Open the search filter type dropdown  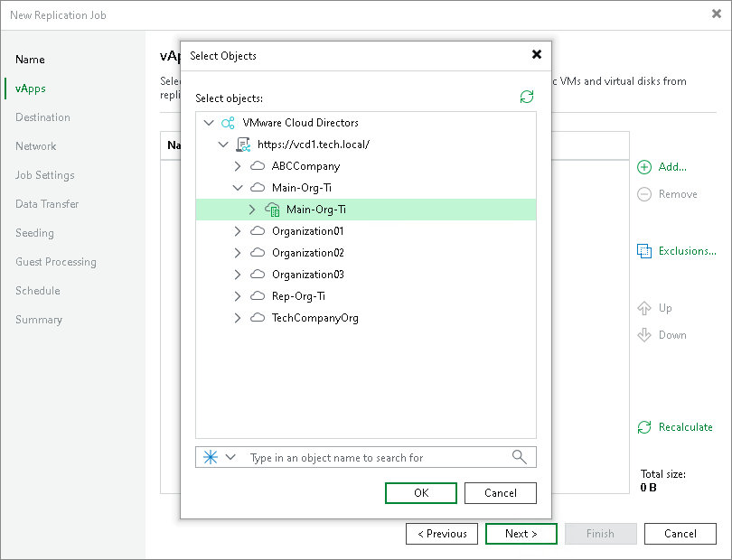(230, 457)
